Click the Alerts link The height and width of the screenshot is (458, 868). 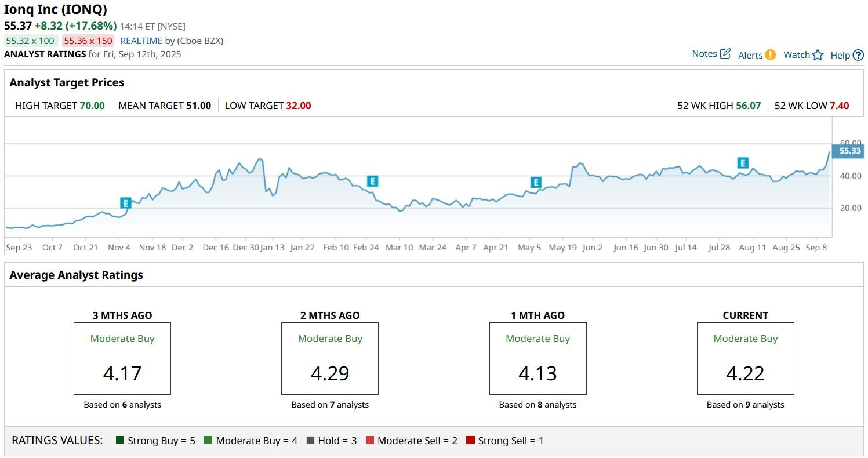tap(750, 55)
